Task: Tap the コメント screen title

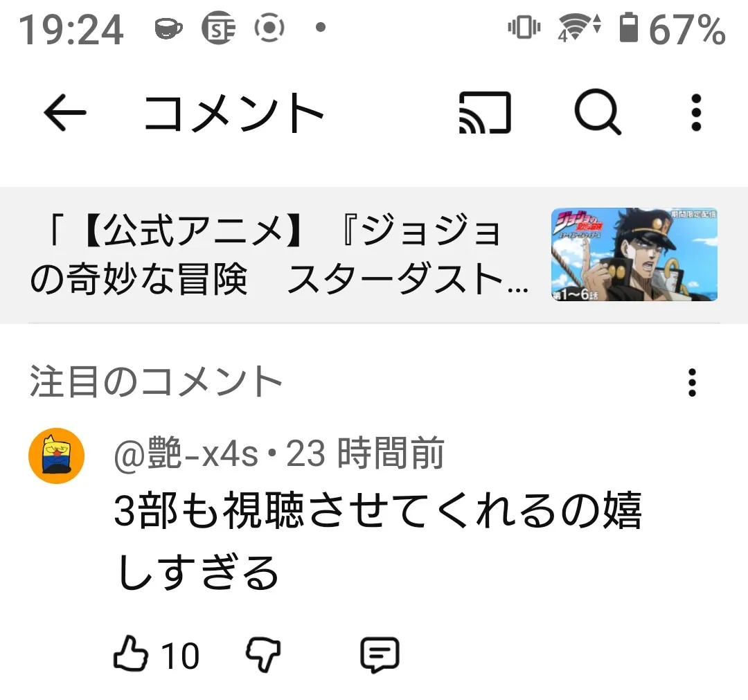Action: coord(234,113)
